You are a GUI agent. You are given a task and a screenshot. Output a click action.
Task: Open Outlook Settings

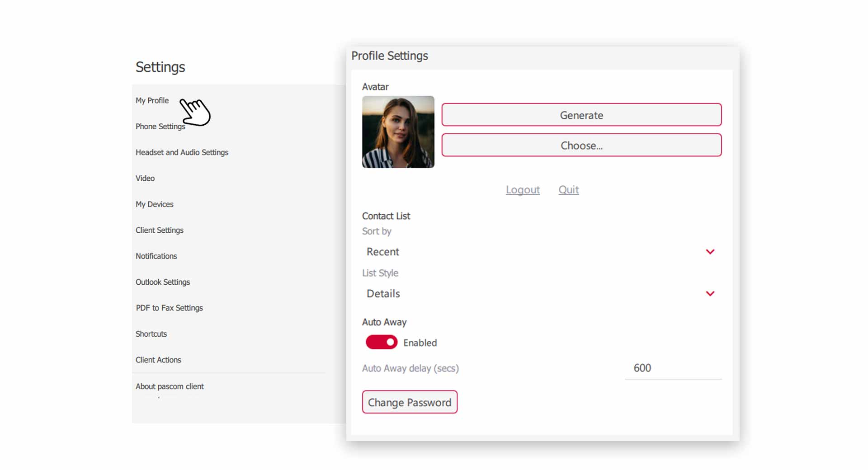[x=163, y=282]
